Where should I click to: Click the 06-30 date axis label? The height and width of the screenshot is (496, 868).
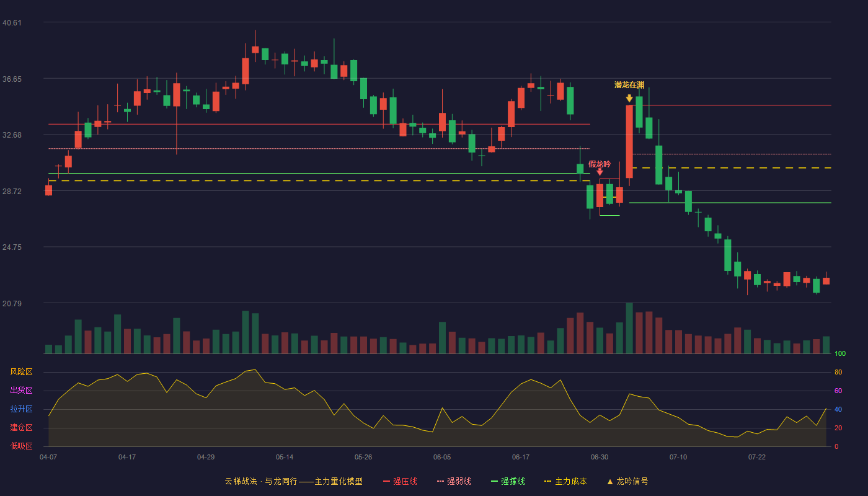600,457
